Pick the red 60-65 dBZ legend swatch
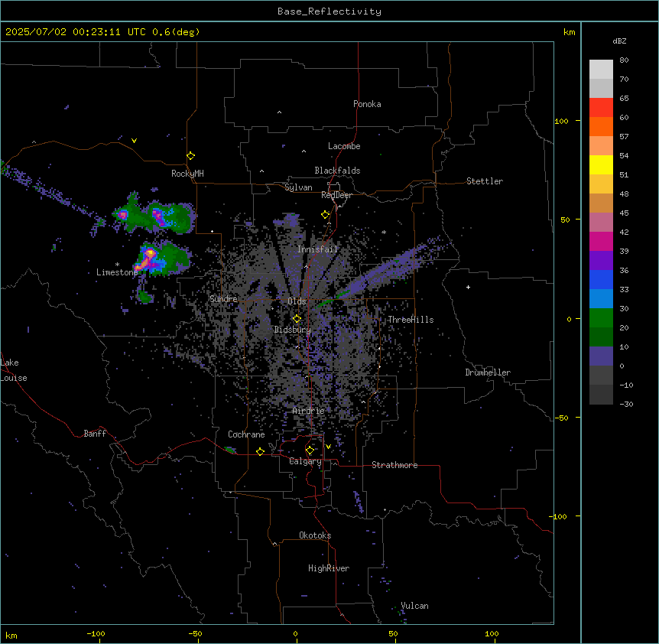 (601, 107)
